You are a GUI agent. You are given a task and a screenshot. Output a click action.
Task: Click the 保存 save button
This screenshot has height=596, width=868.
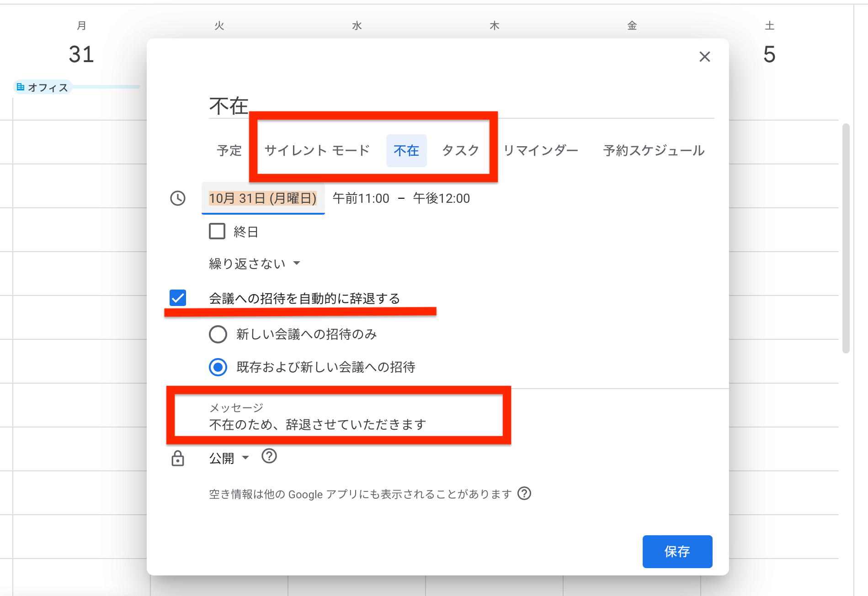(677, 552)
